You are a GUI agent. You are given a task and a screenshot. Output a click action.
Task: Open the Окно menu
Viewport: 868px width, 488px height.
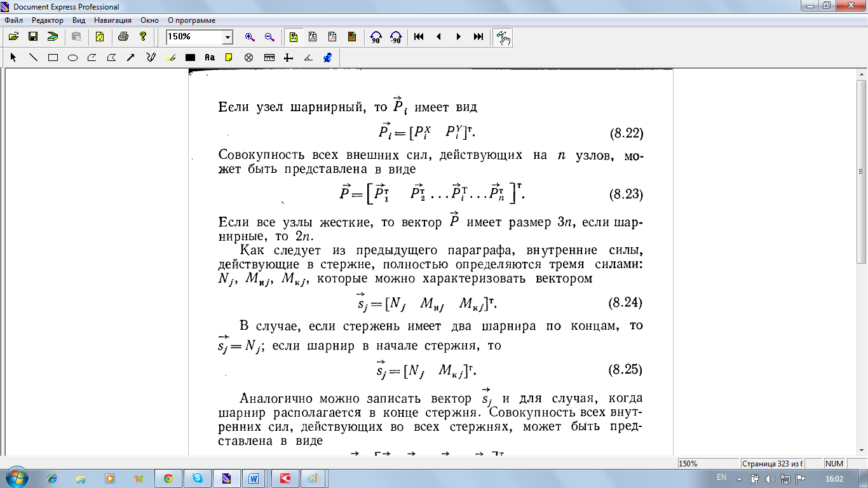(150, 20)
